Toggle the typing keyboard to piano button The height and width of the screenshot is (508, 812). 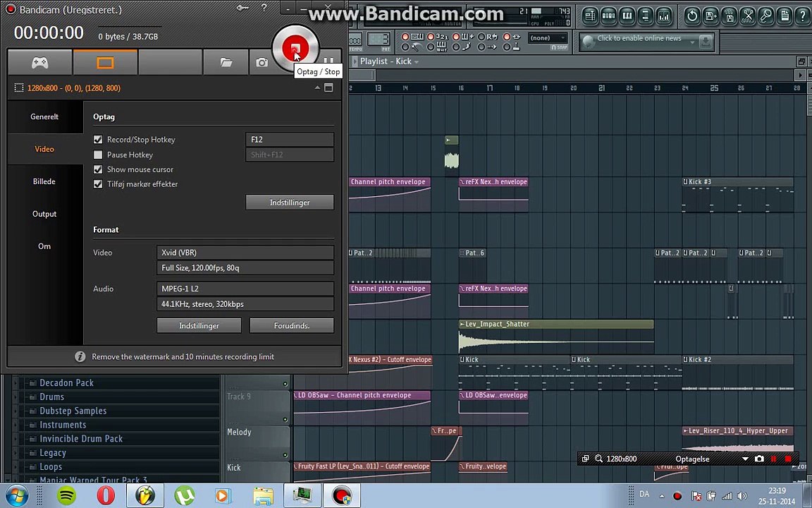[x=413, y=37]
